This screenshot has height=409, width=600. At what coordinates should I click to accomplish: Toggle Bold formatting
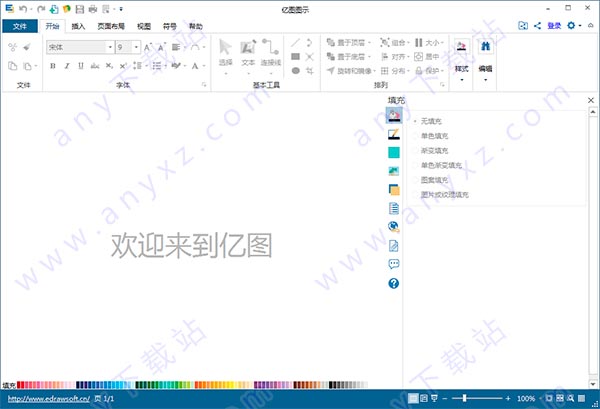tap(53, 66)
